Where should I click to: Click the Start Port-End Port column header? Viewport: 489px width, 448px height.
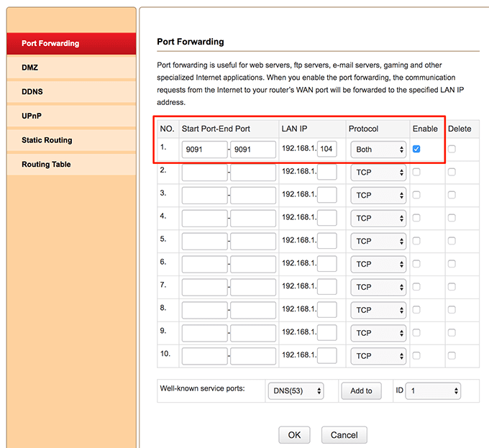[216, 129]
